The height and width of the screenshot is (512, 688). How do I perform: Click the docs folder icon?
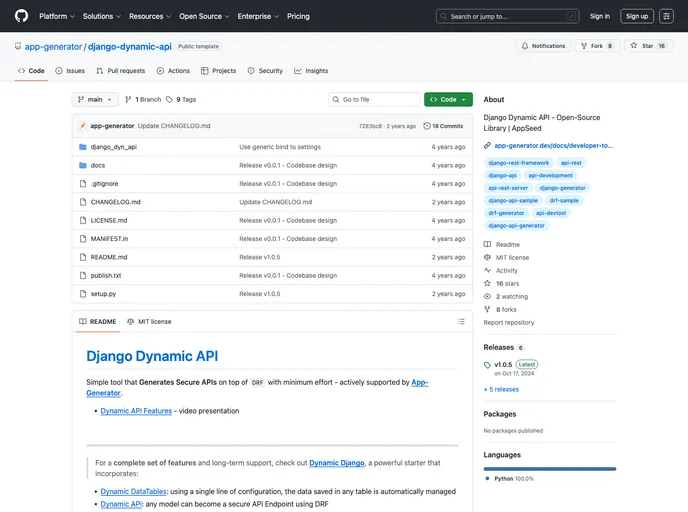click(82, 165)
